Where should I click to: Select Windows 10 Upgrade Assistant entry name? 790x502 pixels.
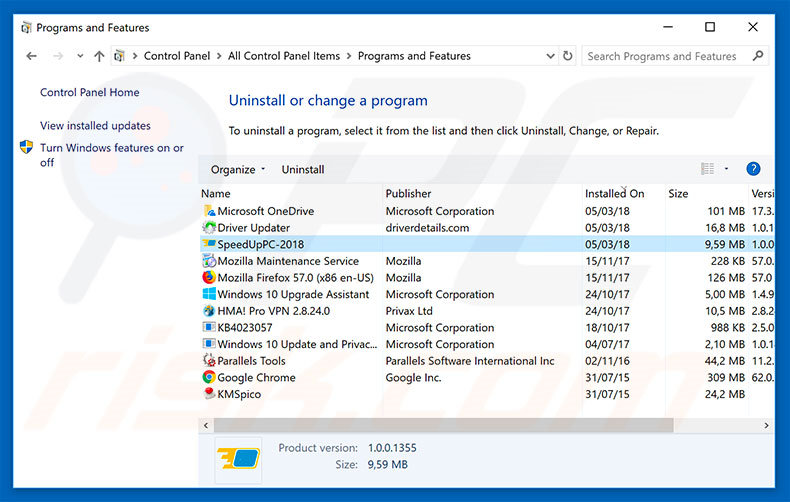[x=293, y=294]
